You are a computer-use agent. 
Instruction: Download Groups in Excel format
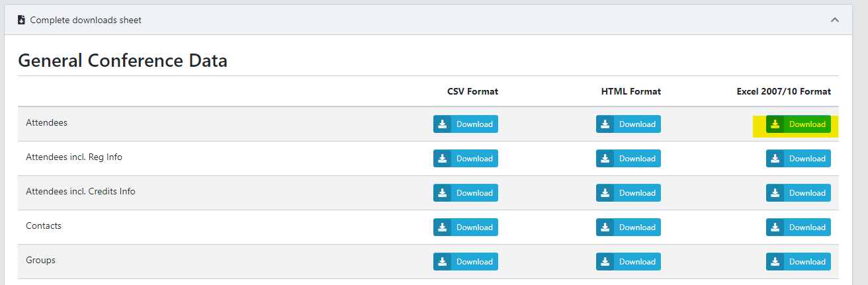click(799, 262)
